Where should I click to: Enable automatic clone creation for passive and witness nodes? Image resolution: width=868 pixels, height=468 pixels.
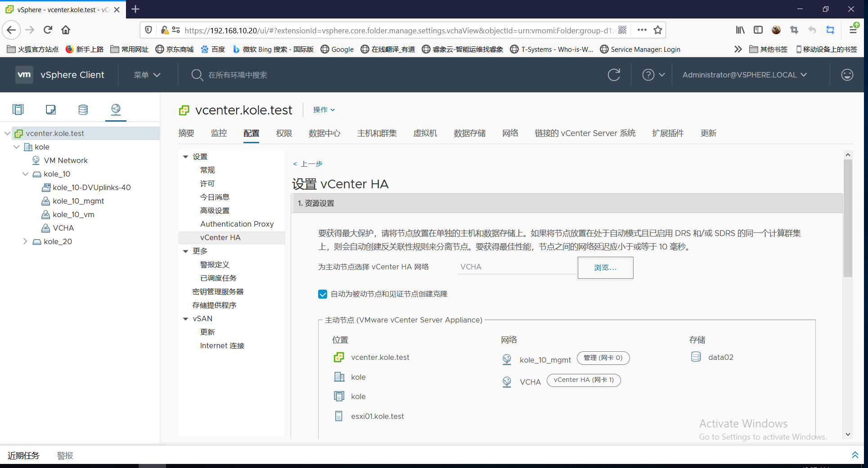323,294
